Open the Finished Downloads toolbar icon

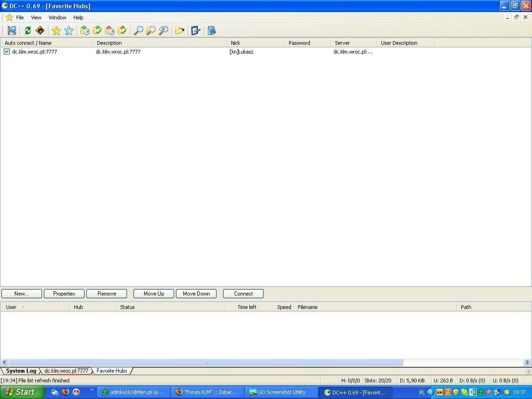coord(97,30)
